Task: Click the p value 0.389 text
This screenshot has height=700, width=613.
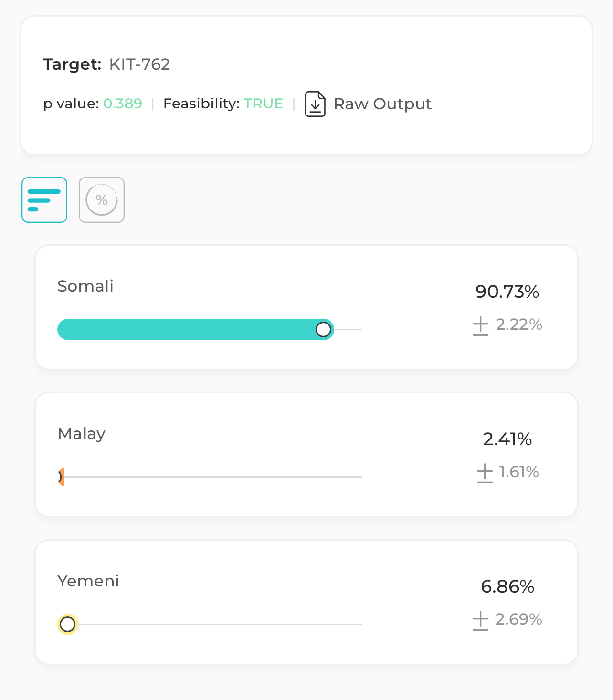Action: (x=122, y=104)
